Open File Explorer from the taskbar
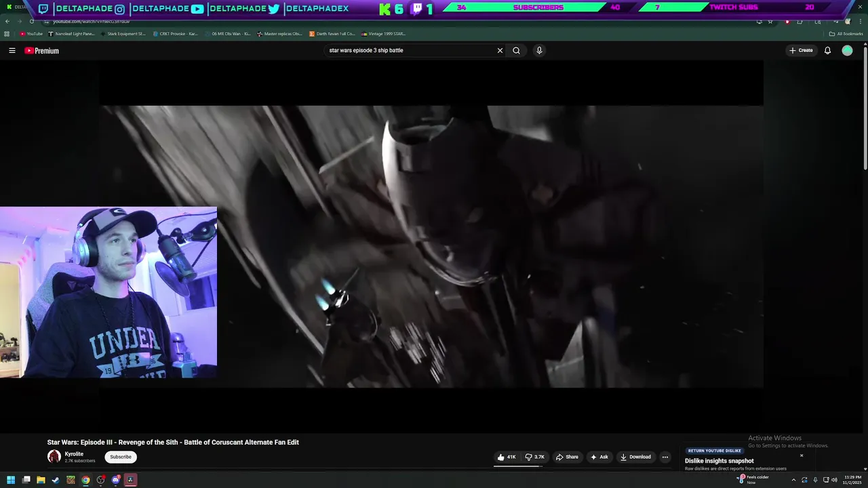The image size is (868, 488). [x=41, y=480]
